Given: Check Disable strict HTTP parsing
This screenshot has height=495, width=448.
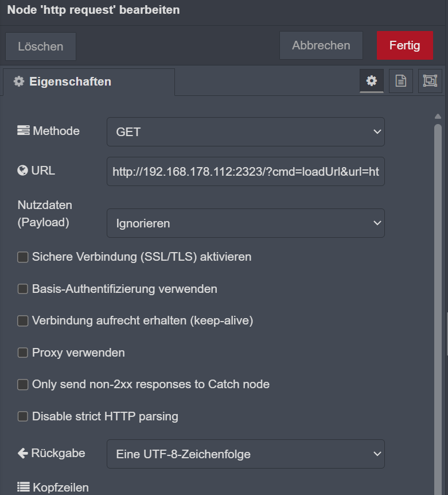Looking at the screenshot, I should click(x=23, y=416).
